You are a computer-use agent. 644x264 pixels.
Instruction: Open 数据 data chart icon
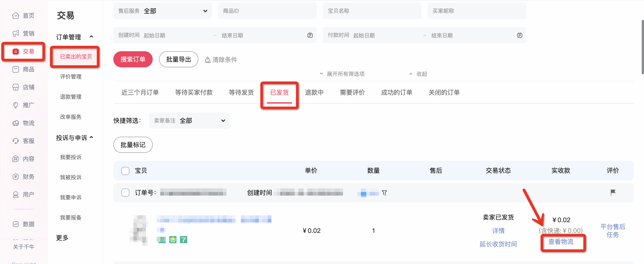coord(15,224)
